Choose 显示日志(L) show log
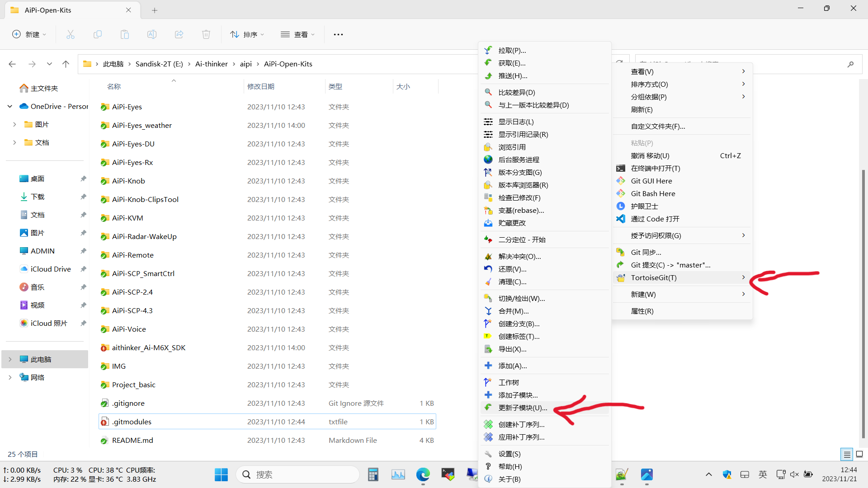 [545, 122]
